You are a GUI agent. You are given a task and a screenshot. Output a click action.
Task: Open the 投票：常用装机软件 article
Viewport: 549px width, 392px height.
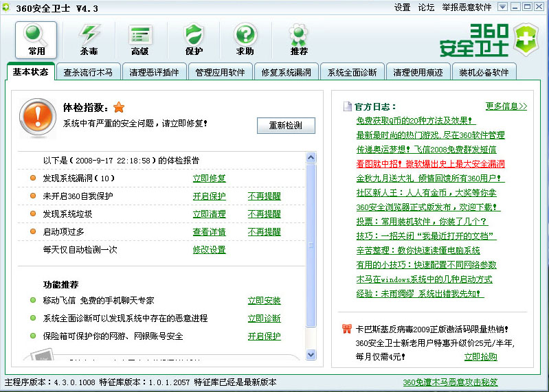[x=423, y=221]
